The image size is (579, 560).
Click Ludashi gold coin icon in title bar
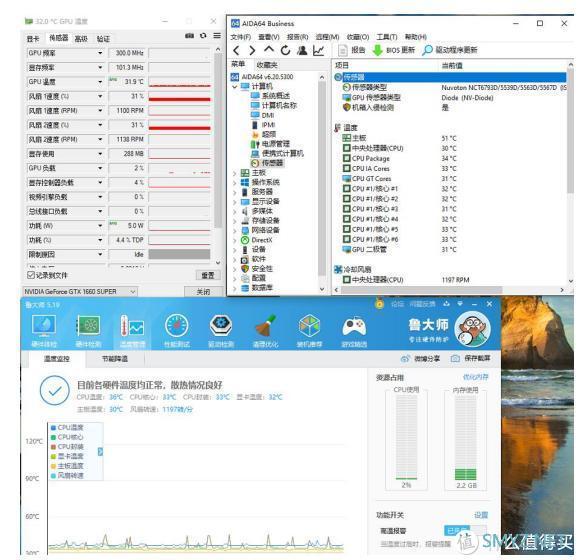(x=379, y=305)
